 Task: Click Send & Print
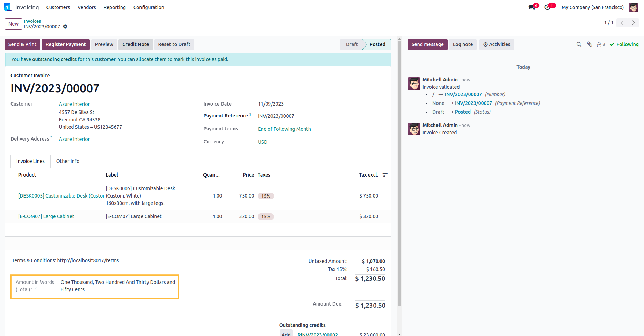pyautogui.click(x=22, y=44)
